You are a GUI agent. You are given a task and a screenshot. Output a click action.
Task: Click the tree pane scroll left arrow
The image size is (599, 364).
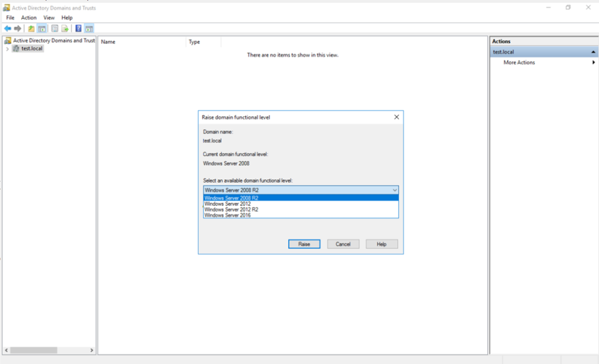click(x=6, y=350)
